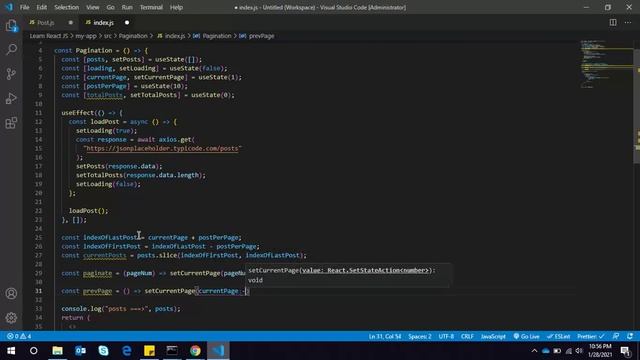Change line ending via CRLF indicator

point(467,336)
